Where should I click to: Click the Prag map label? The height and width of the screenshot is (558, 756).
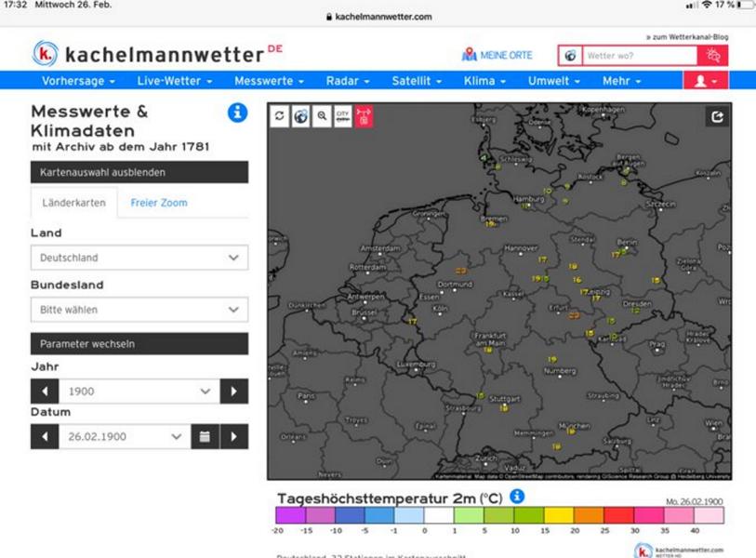(657, 344)
